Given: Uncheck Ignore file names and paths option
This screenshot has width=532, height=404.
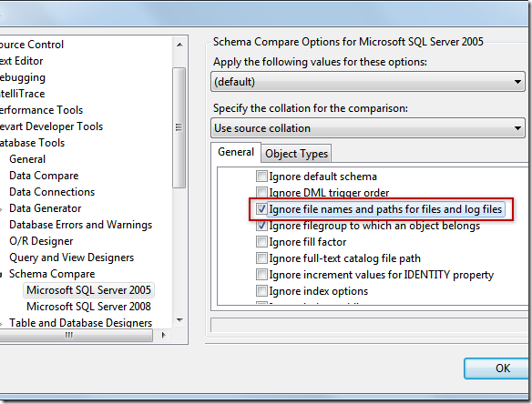Looking at the screenshot, I should [261, 209].
